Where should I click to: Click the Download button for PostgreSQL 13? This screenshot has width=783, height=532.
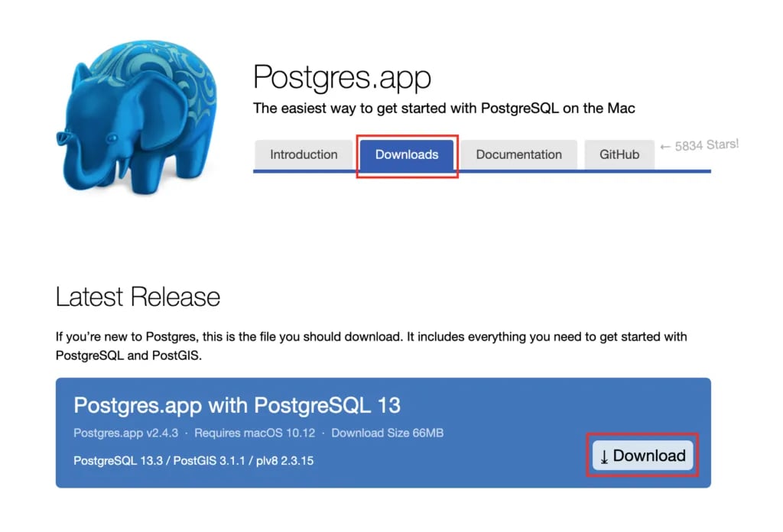click(642, 455)
